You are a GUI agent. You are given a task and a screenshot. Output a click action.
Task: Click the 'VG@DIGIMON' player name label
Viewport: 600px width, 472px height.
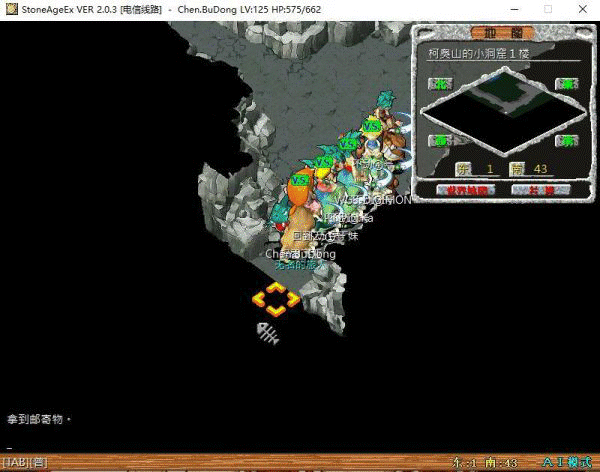(x=373, y=200)
